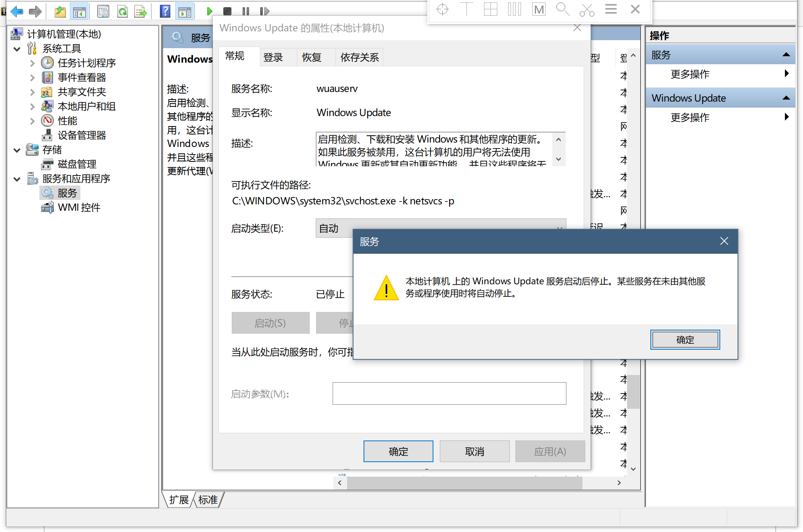
Task: Select 共享文件夹 in the tree
Action: (x=82, y=92)
